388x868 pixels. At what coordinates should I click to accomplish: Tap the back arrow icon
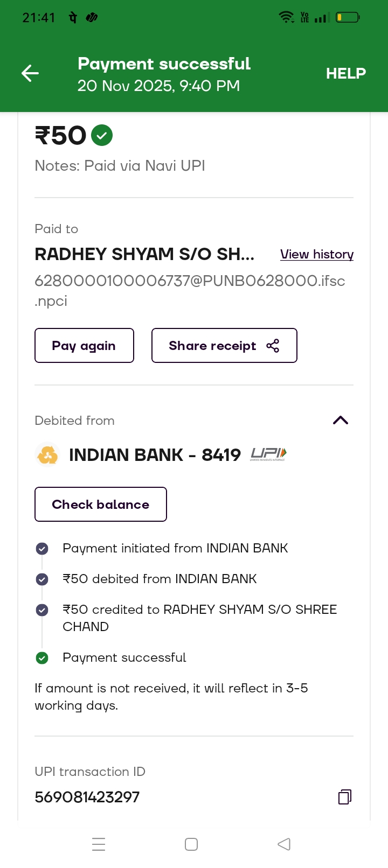point(30,73)
